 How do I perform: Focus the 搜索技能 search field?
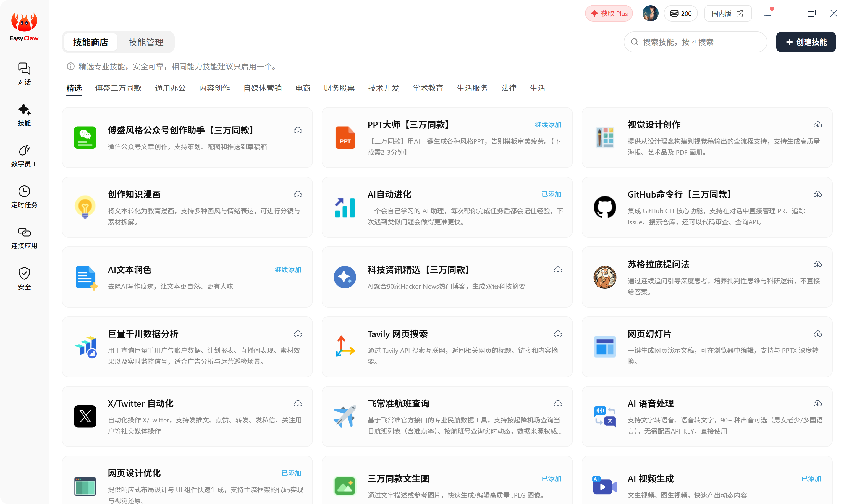(x=695, y=42)
